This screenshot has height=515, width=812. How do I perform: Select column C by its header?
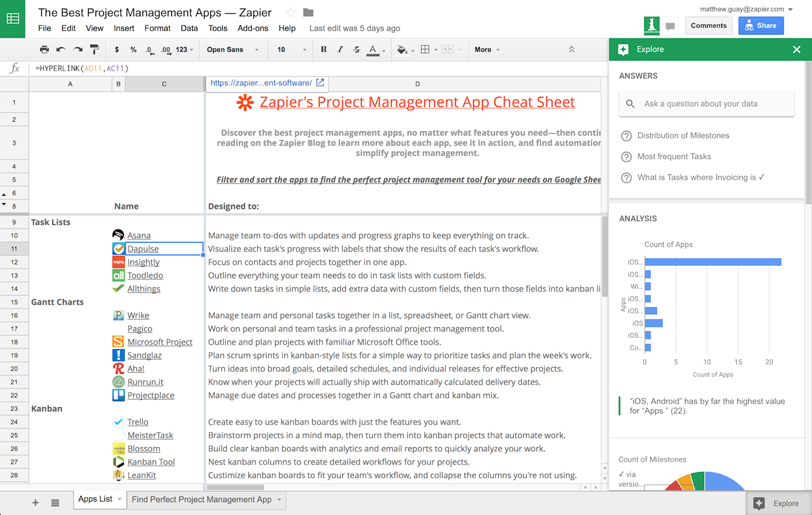pos(164,84)
